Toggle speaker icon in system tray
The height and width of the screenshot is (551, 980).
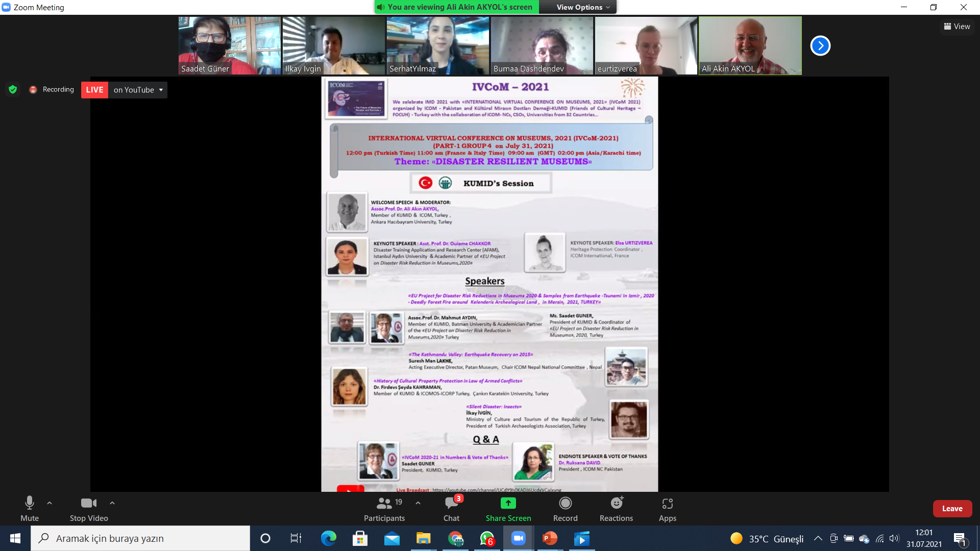click(894, 538)
